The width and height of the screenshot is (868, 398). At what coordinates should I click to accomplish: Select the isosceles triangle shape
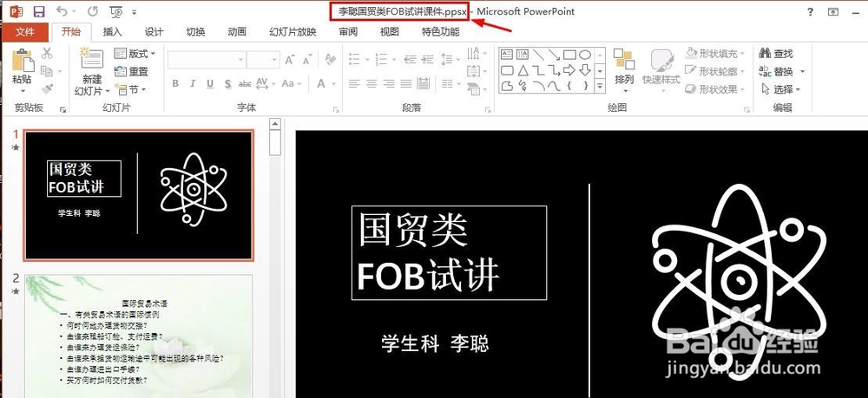(x=523, y=70)
